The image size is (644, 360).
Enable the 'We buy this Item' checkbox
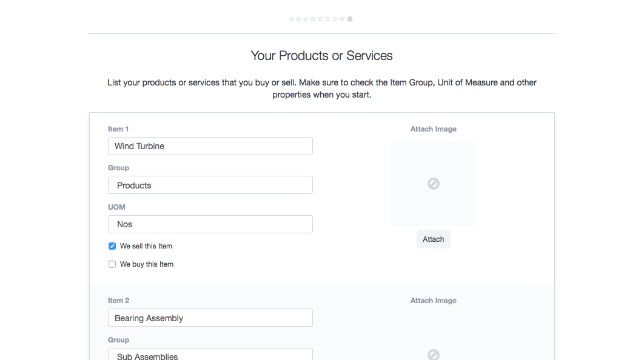point(112,264)
